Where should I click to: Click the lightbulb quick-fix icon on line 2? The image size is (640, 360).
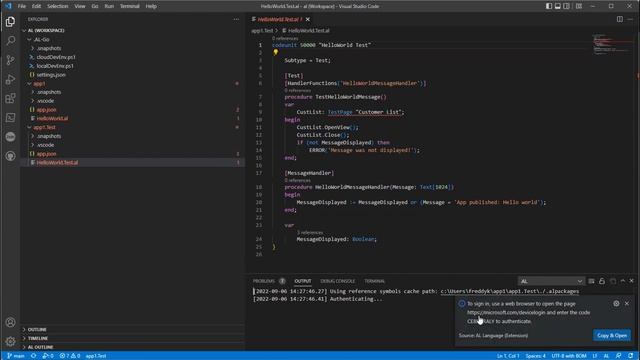tap(276, 52)
